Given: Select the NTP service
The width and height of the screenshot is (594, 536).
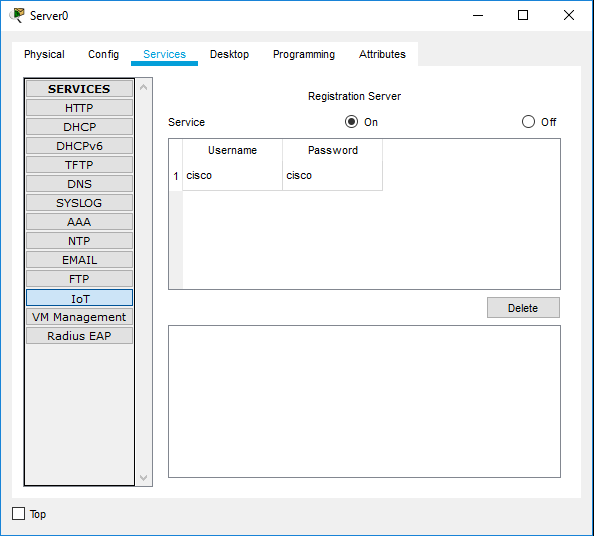Looking at the screenshot, I should tap(79, 241).
